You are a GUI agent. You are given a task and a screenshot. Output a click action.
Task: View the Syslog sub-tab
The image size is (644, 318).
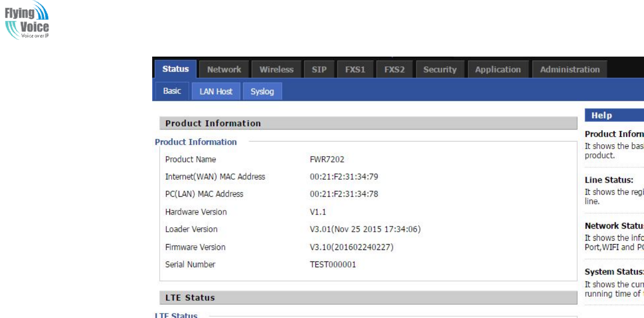coord(262,92)
